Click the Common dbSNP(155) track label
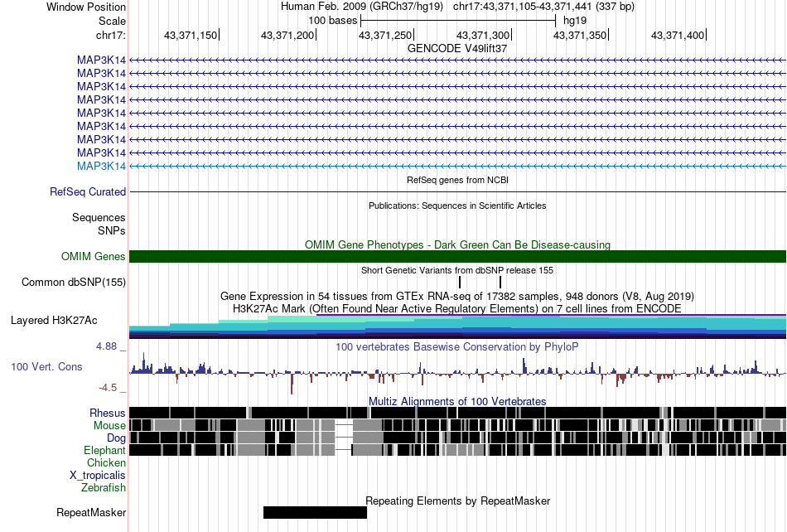The height and width of the screenshot is (532, 787). point(73,282)
